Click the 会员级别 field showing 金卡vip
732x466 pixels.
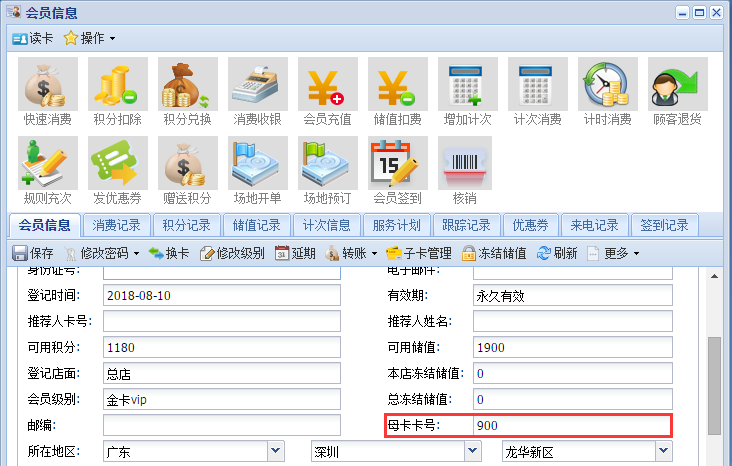pyautogui.click(x=222, y=400)
